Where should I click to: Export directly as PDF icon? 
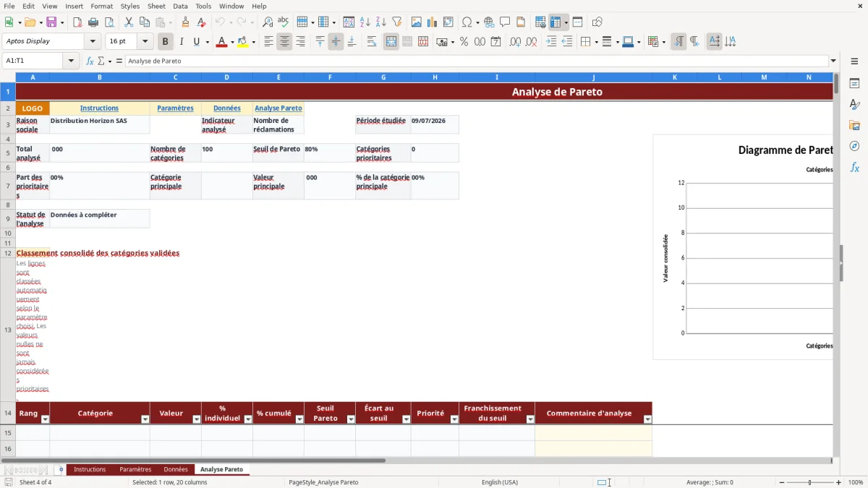pos(77,22)
